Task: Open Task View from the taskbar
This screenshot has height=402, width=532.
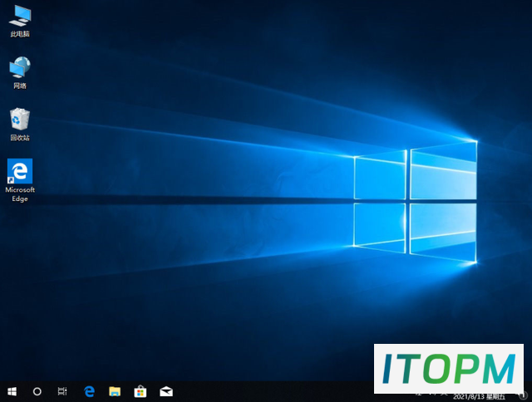Action: 62,391
